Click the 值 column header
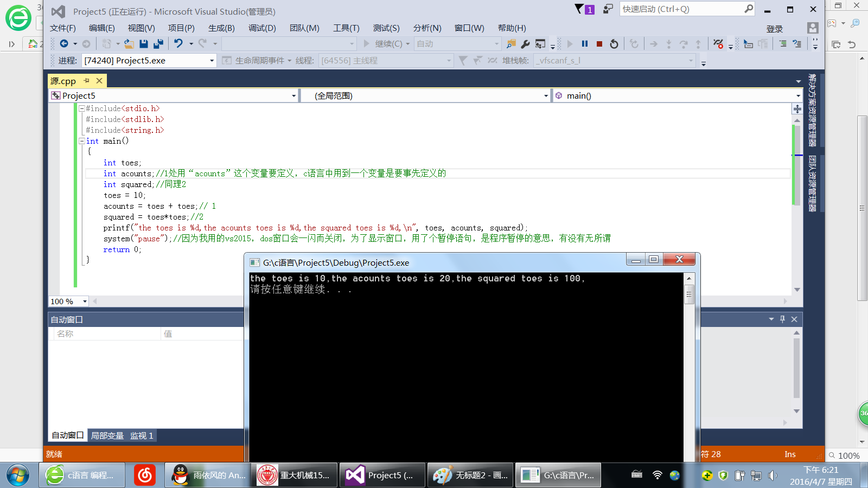Screen dimensions: 868x488 click(x=168, y=334)
